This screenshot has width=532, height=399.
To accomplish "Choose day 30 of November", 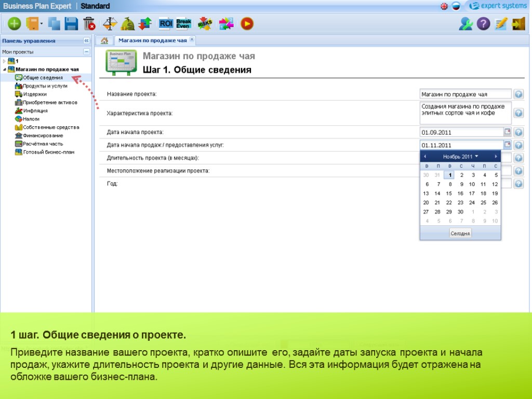I will (x=460, y=212).
